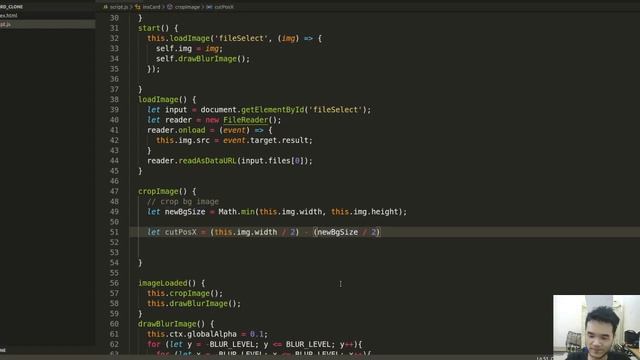The width and height of the screenshot is (640, 360).
Task: Click 'loadImage()' definition on line 38
Action: 162,100
